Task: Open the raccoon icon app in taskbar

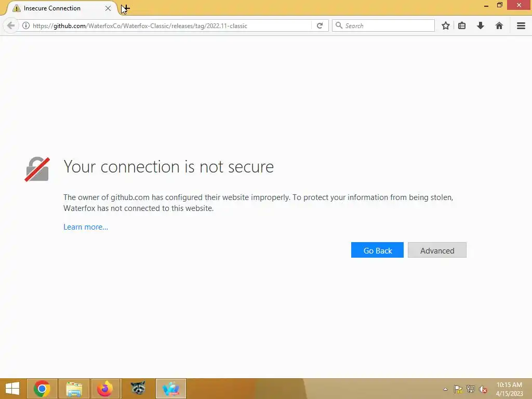Action: [x=138, y=389]
